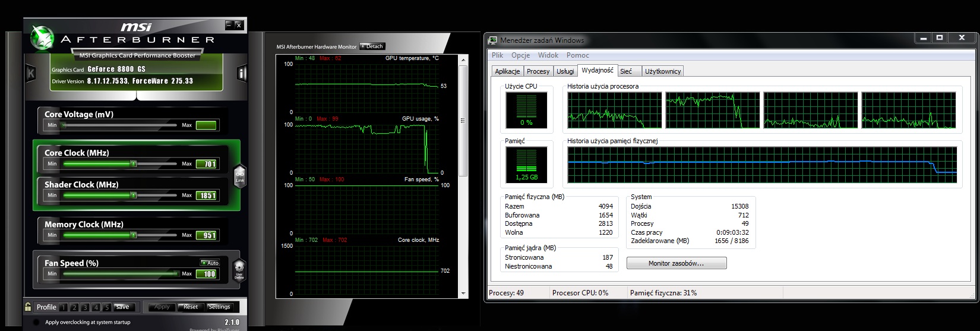The image size is (980, 331).
Task: Minimize the MSI Afterburner window
Action: pos(229,25)
